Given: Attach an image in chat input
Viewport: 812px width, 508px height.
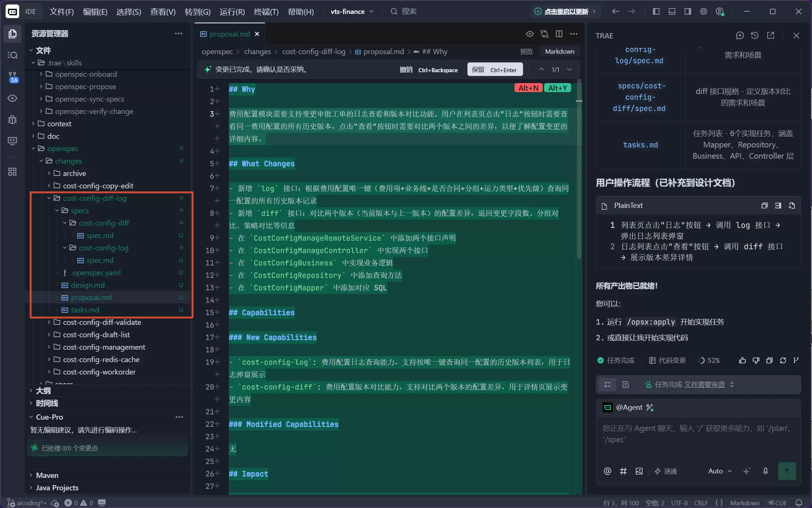Looking at the screenshot, I should pyautogui.click(x=639, y=471).
